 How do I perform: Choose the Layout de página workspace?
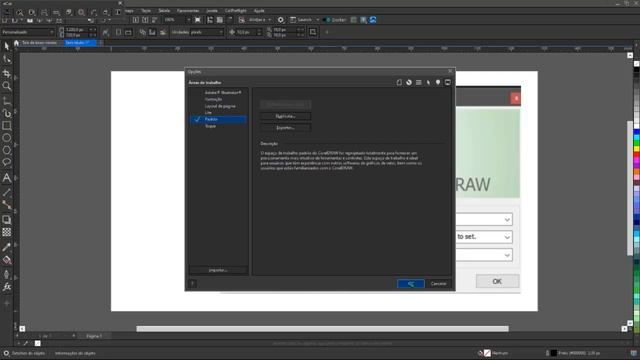click(220, 106)
